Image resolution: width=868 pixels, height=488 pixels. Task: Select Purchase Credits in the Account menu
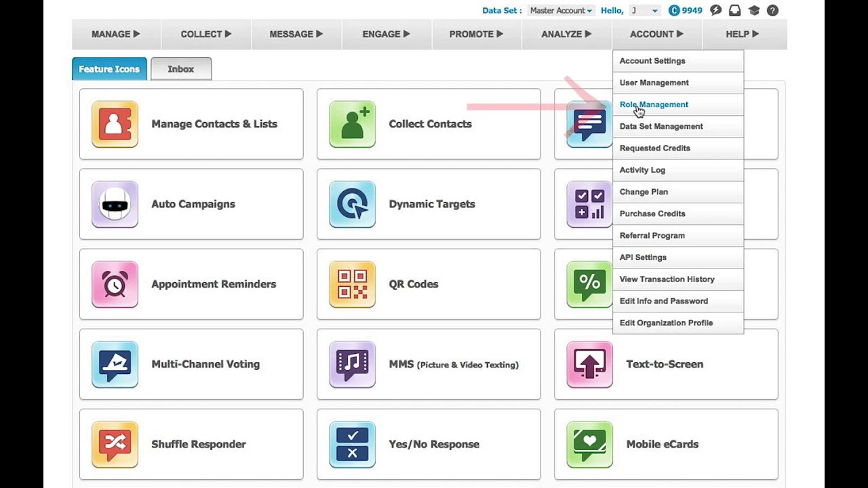click(678, 213)
